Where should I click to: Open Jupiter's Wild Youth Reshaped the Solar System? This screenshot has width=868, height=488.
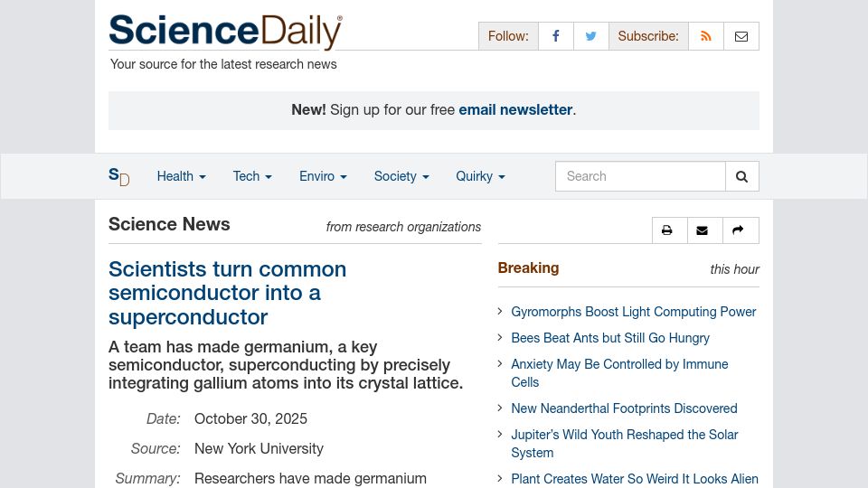tap(625, 443)
